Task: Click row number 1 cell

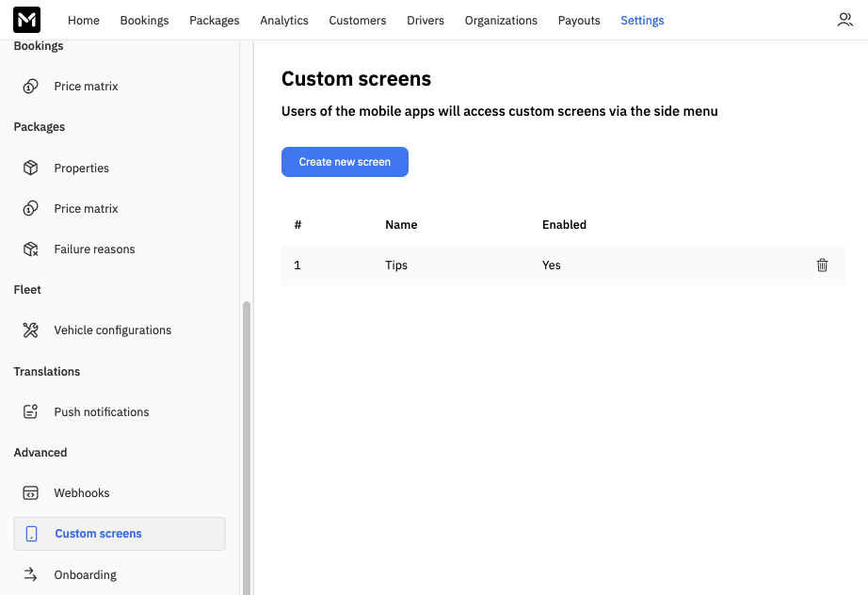Action: tap(297, 265)
